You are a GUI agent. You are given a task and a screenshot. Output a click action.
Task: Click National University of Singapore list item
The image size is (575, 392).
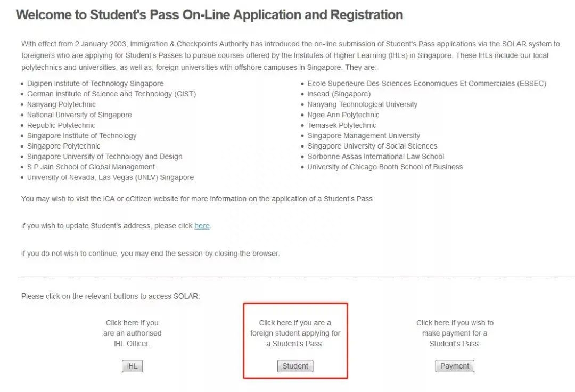(x=79, y=115)
